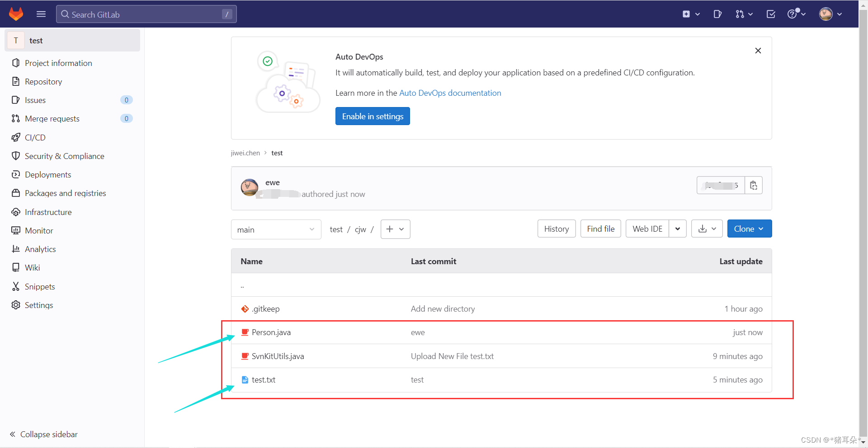868x448 pixels.
Task: Copy the commit SHA using clipboard icon
Action: coord(753,185)
